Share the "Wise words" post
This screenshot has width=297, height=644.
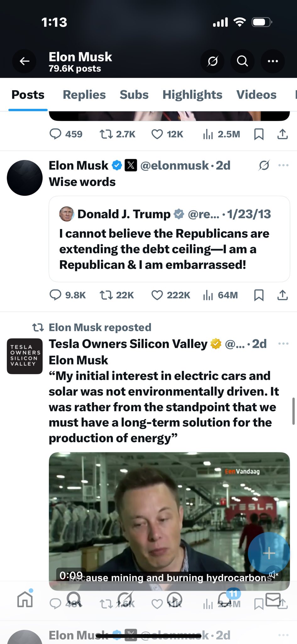pyautogui.click(x=283, y=295)
